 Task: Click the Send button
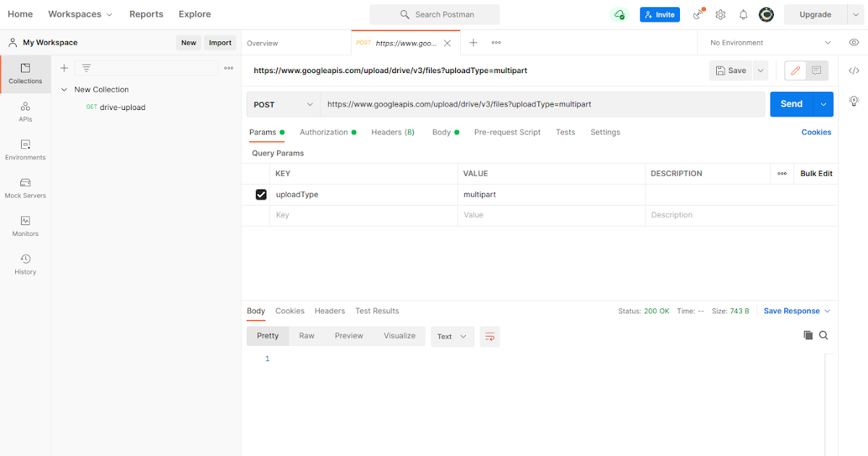pyautogui.click(x=791, y=104)
